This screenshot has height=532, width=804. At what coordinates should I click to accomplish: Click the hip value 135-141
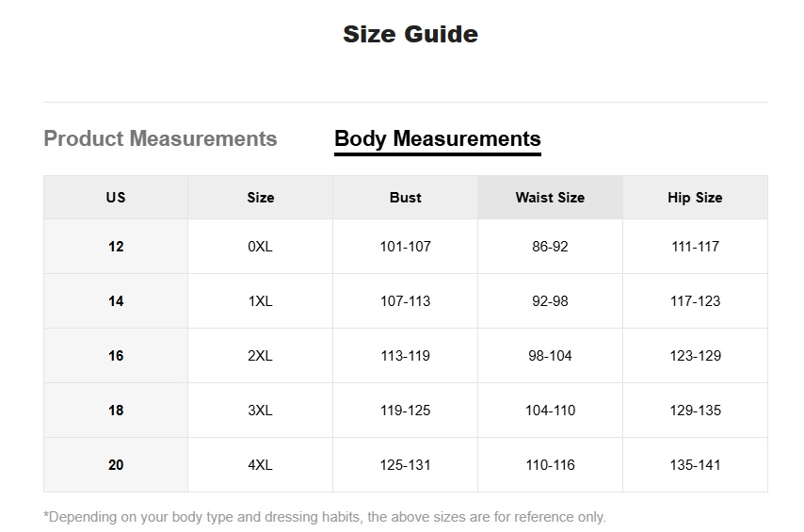pos(695,465)
